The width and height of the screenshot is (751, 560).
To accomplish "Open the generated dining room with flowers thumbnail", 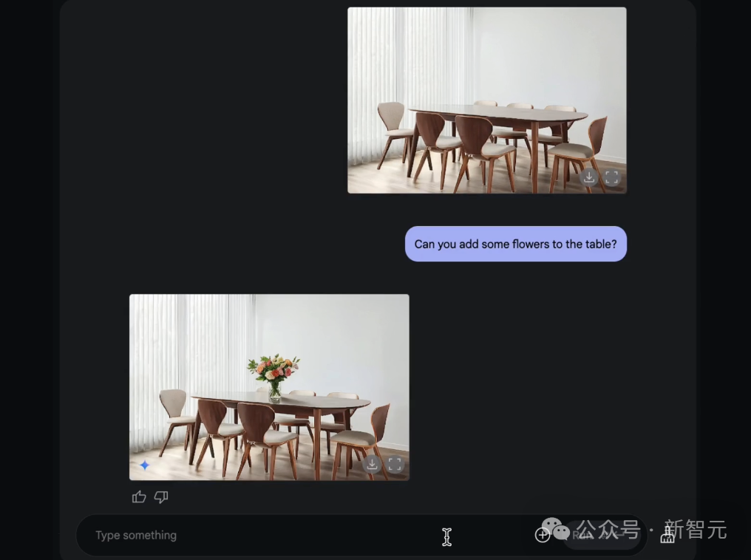I will pos(269,387).
